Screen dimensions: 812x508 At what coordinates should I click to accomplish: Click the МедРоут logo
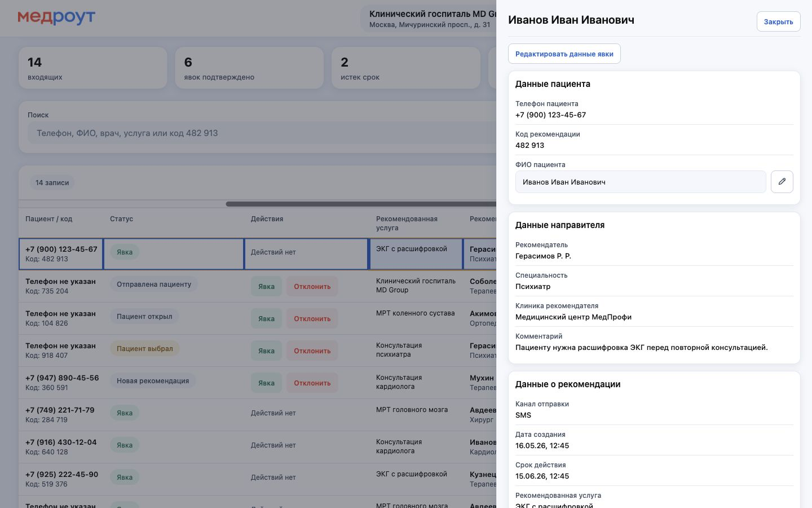click(x=56, y=17)
